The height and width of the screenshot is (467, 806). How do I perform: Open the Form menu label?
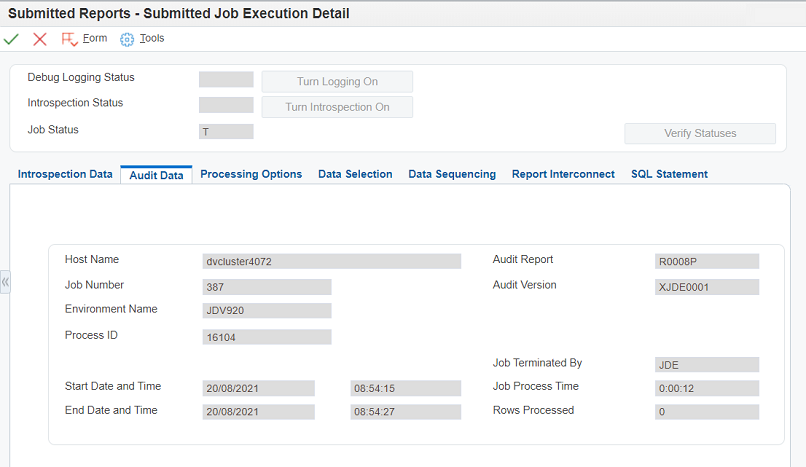pyautogui.click(x=95, y=39)
